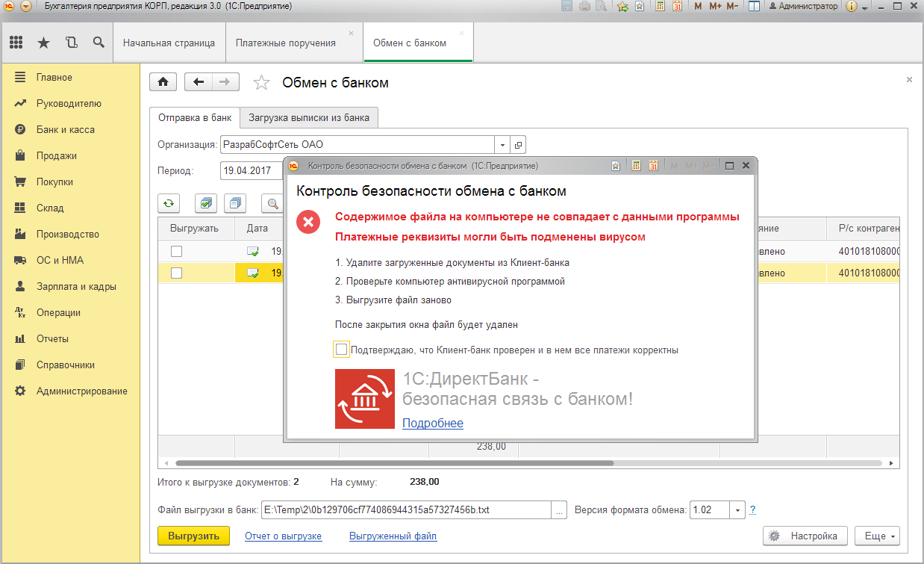Click the check all documents icon
The image size is (924, 564).
pos(205,202)
